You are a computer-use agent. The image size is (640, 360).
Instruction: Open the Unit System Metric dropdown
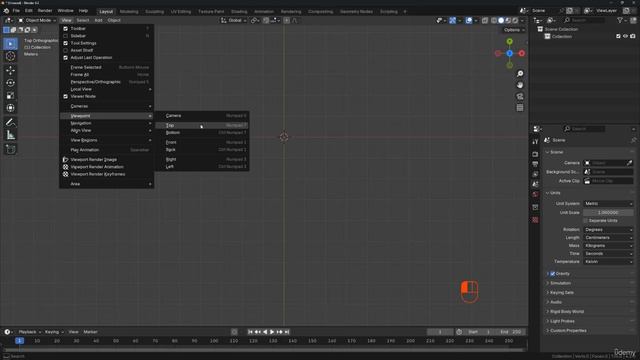click(608, 204)
